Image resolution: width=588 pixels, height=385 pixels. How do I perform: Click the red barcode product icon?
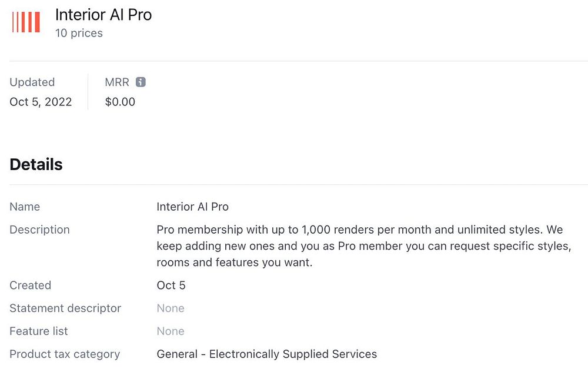(26, 22)
